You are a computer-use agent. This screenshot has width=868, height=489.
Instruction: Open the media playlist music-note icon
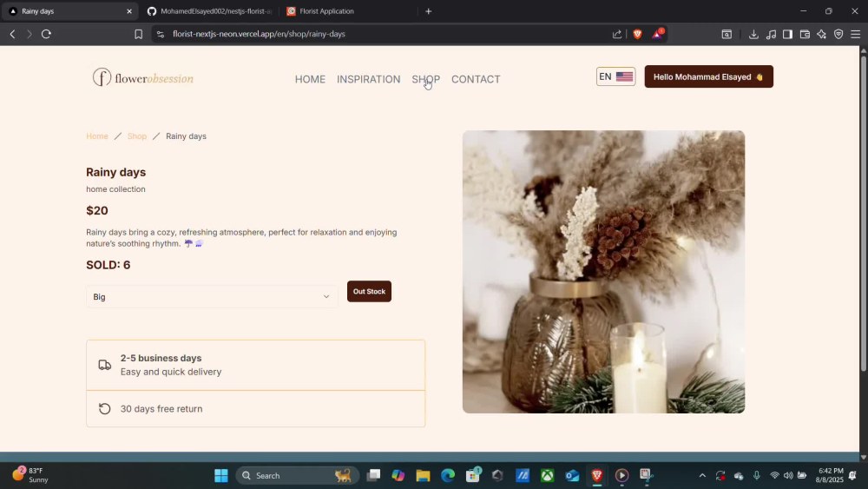pos(771,35)
